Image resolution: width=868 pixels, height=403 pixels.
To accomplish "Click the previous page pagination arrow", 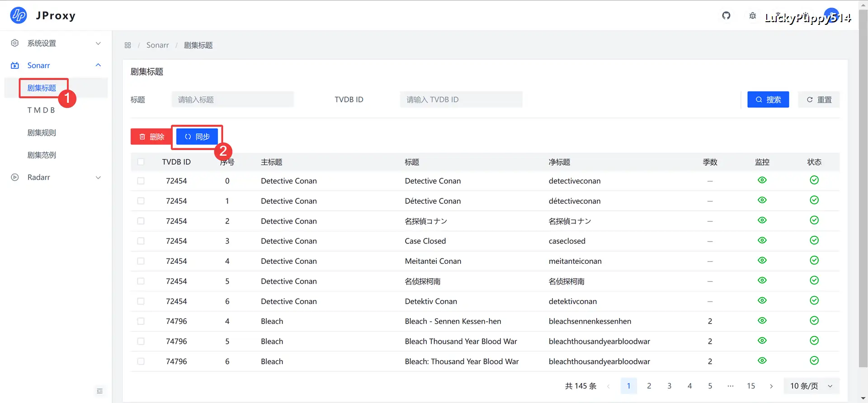I will click(x=609, y=386).
